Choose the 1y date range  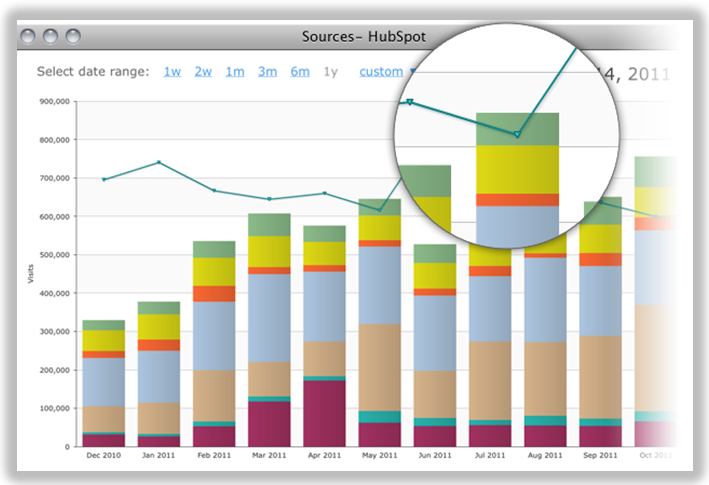pos(331,71)
